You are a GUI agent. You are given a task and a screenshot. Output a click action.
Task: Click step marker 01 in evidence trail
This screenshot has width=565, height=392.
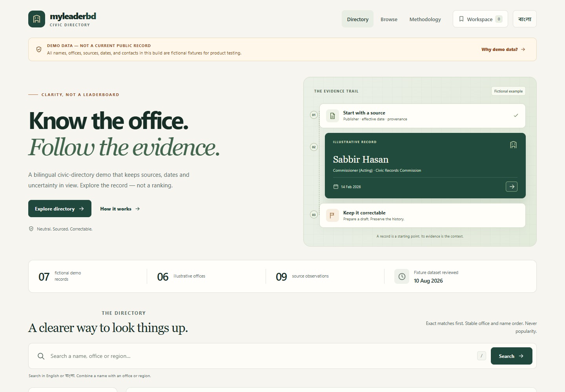pos(313,115)
